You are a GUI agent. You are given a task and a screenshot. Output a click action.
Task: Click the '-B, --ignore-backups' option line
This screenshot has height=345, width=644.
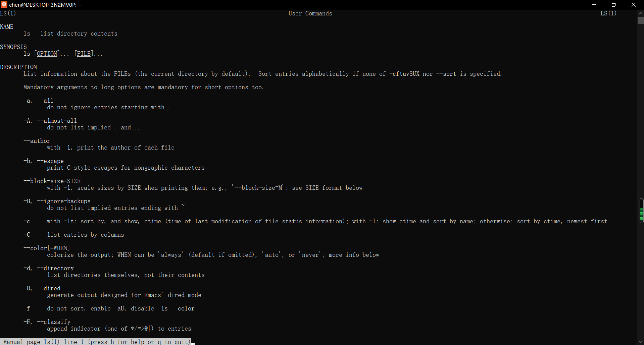57,201
